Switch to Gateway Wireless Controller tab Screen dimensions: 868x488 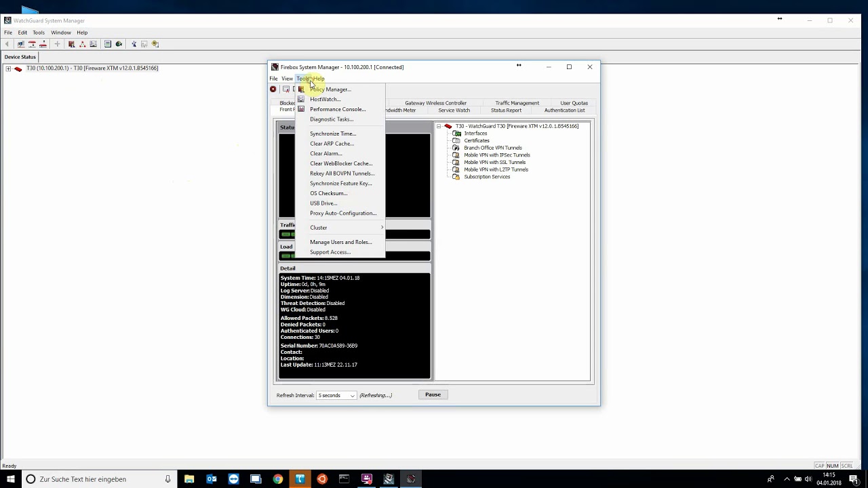(436, 103)
